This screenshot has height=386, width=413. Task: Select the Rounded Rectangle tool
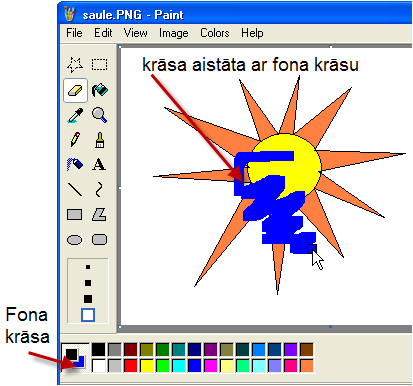99,239
